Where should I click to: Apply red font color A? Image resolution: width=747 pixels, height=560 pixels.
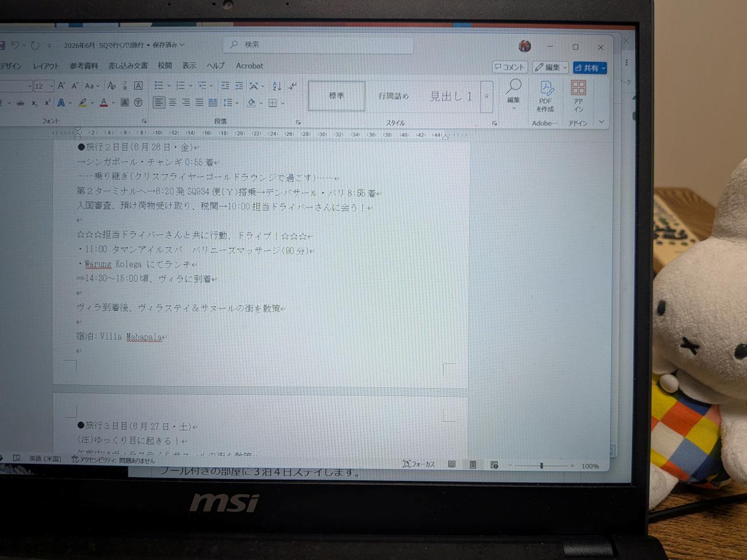click(x=104, y=103)
